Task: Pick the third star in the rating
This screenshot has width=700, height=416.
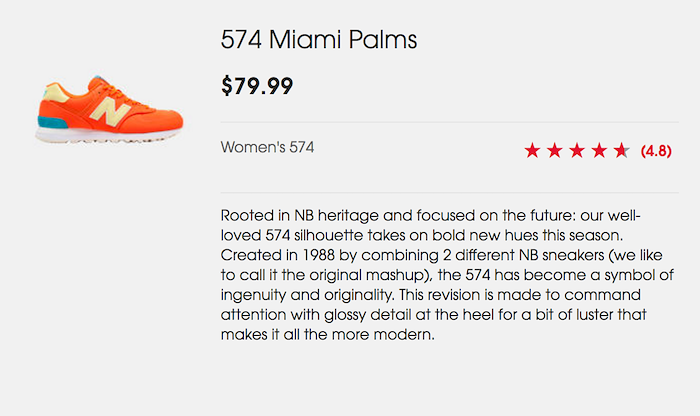Action: [x=577, y=151]
